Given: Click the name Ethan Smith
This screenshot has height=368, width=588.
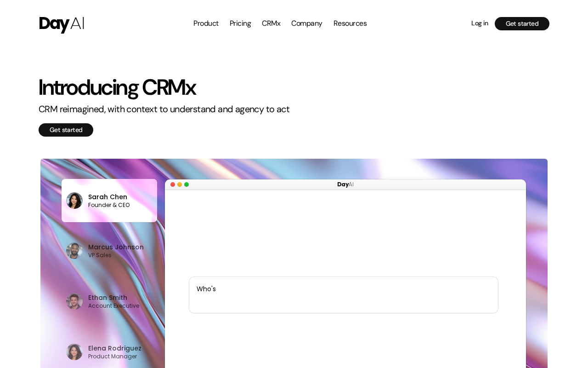Looking at the screenshot, I should click(107, 298).
